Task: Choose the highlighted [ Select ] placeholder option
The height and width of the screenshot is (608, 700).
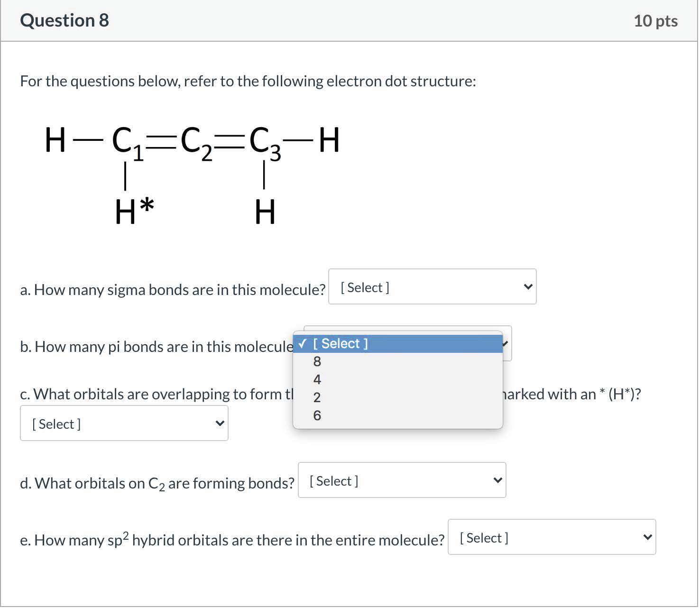Action: [x=397, y=344]
